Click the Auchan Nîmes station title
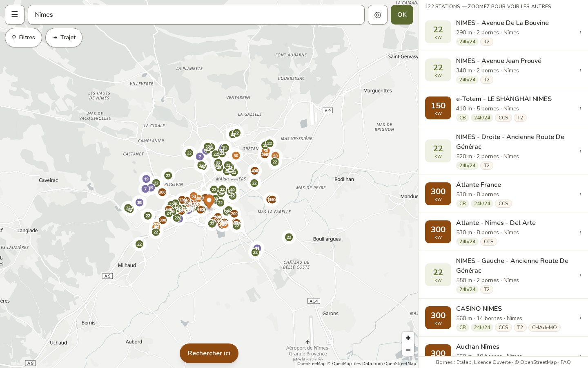 coord(478,347)
